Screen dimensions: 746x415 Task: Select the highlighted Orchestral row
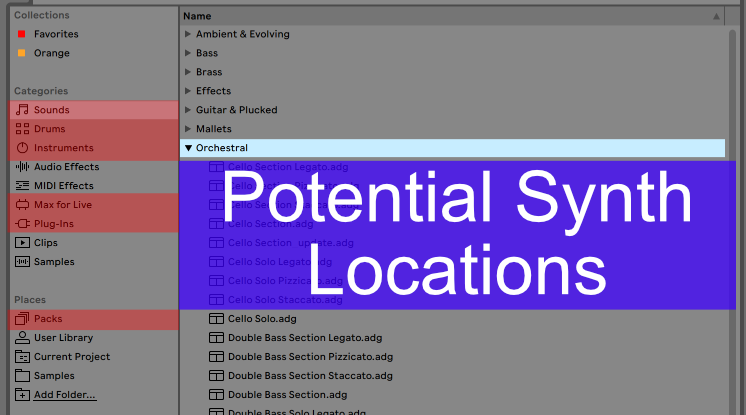tap(452, 148)
